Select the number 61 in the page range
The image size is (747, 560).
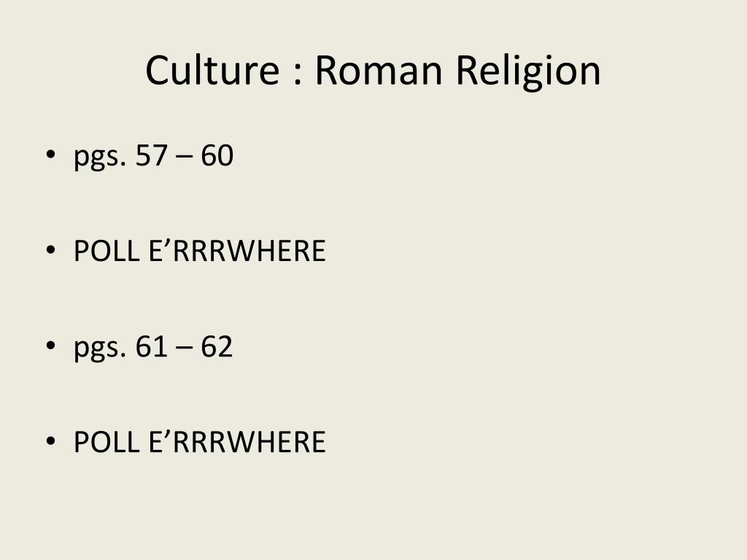point(152,346)
